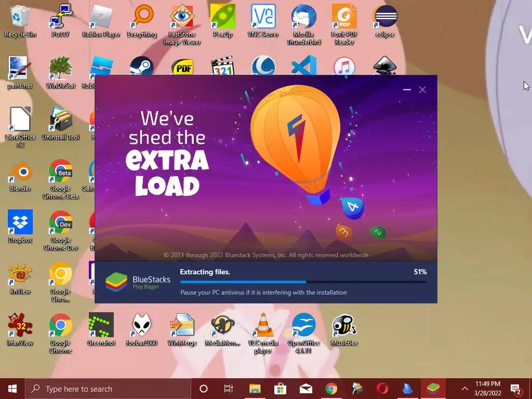The image size is (532, 399).
Task: Click the blender desktop shortcut
Action: pyautogui.click(x=20, y=176)
